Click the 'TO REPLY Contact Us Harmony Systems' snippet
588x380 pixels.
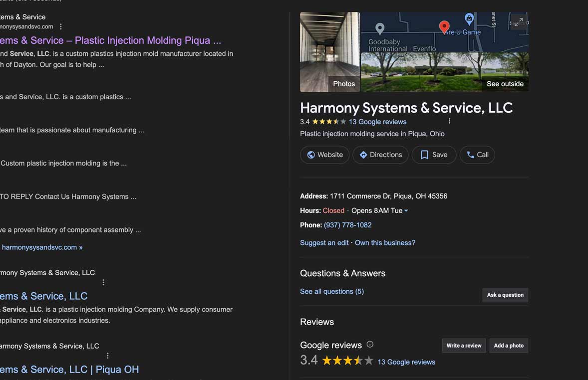(68, 197)
